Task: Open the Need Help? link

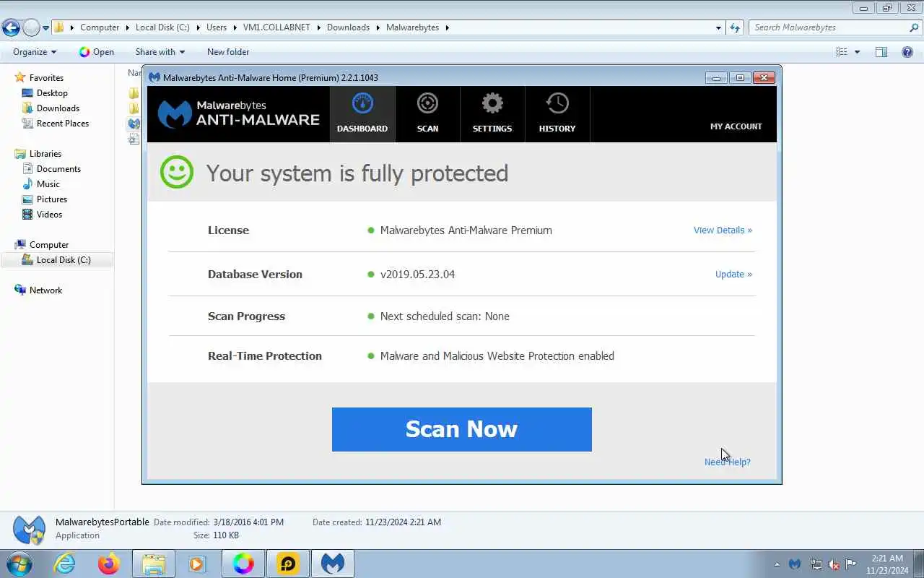Action: click(x=727, y=462)
